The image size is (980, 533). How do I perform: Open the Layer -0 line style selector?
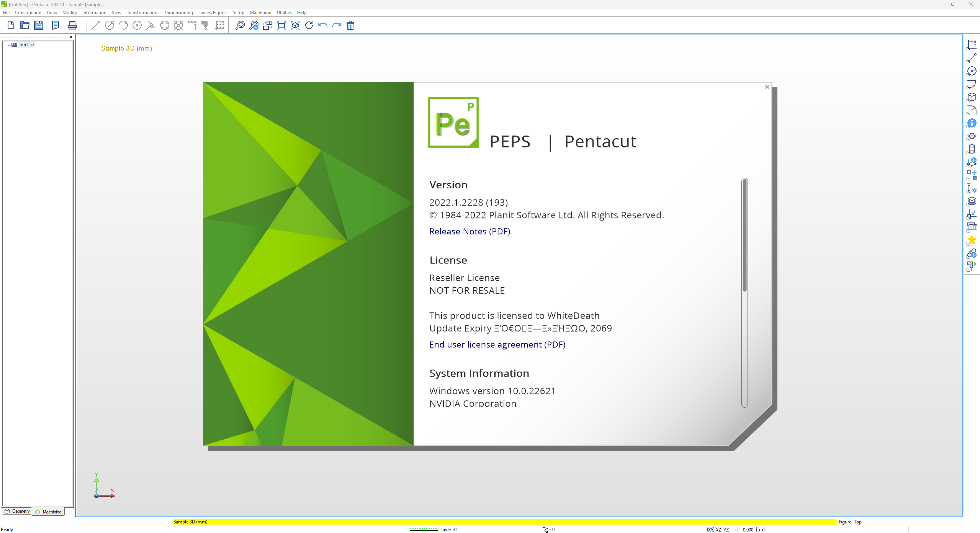click(x=424, y=530)
